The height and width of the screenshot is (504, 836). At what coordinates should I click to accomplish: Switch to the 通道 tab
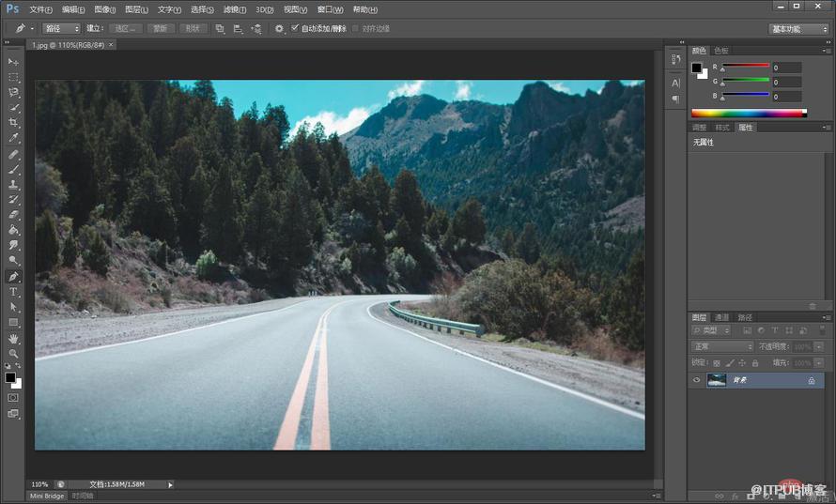coord(722,317)
